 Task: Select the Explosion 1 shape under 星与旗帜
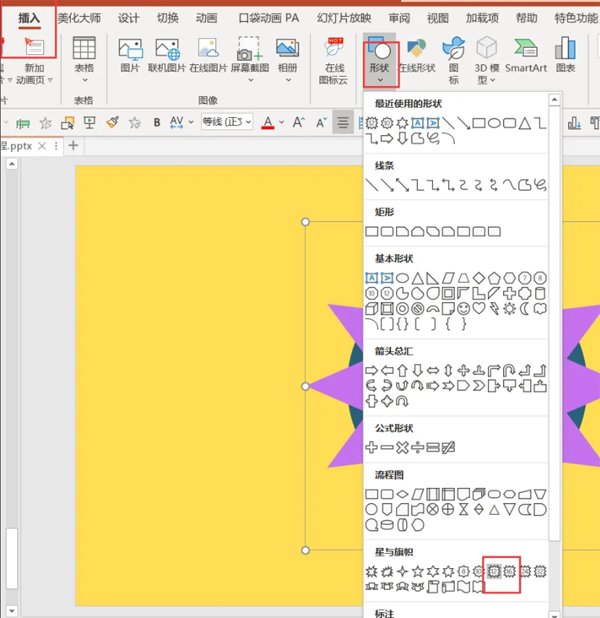(x=371, y=571)
